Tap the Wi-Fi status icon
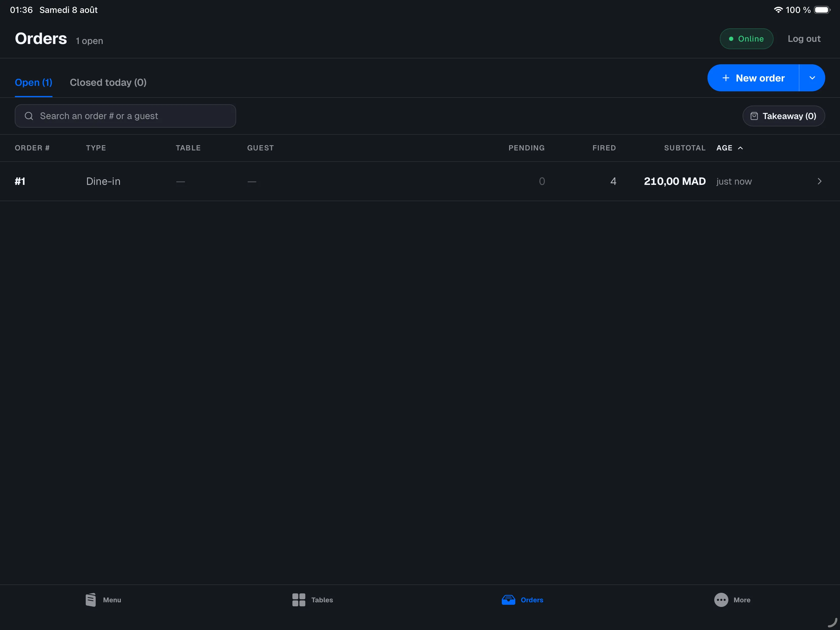The image size is (840, 630). pyautogui.click(x=778, y=10)
